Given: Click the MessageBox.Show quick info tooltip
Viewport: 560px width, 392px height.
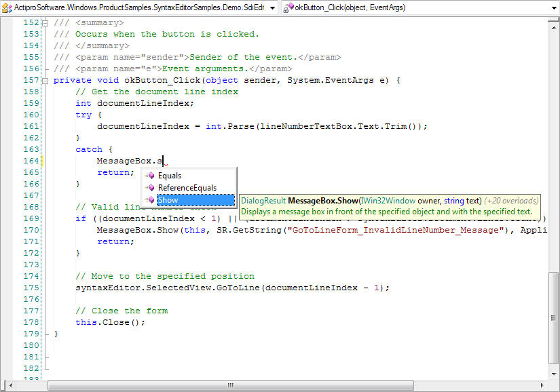Looking at the screenshot, I should (x=390, y=206).
